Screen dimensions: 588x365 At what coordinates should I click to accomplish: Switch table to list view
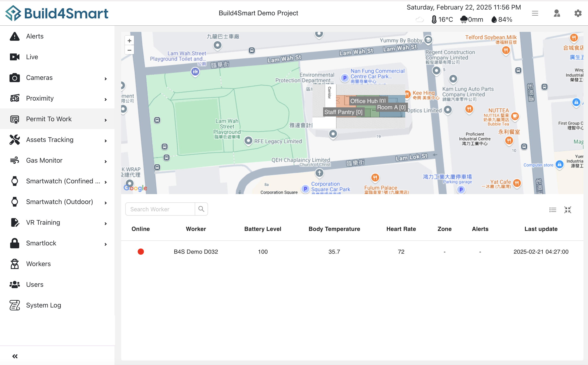tap(553, 210)
